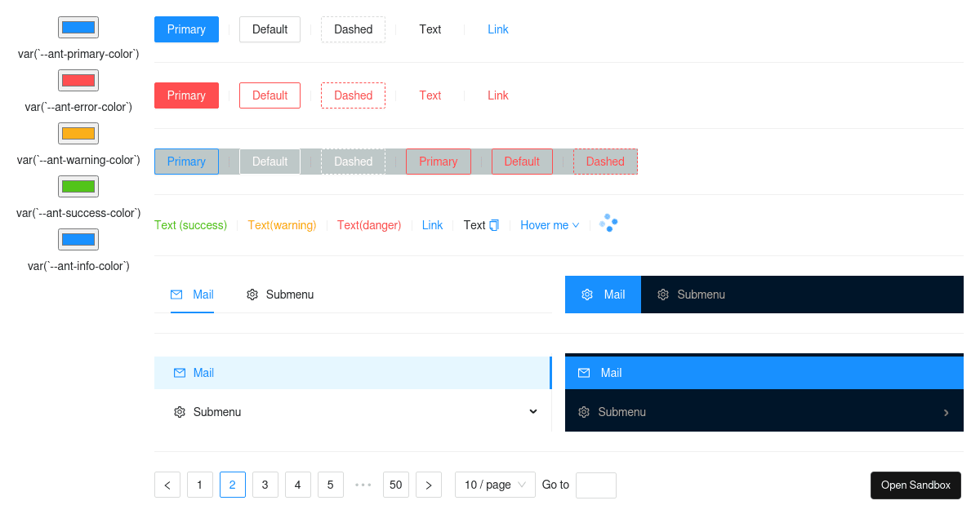Click the gear icon beside Submenu in light menu
980x514 pixels.
252,295
